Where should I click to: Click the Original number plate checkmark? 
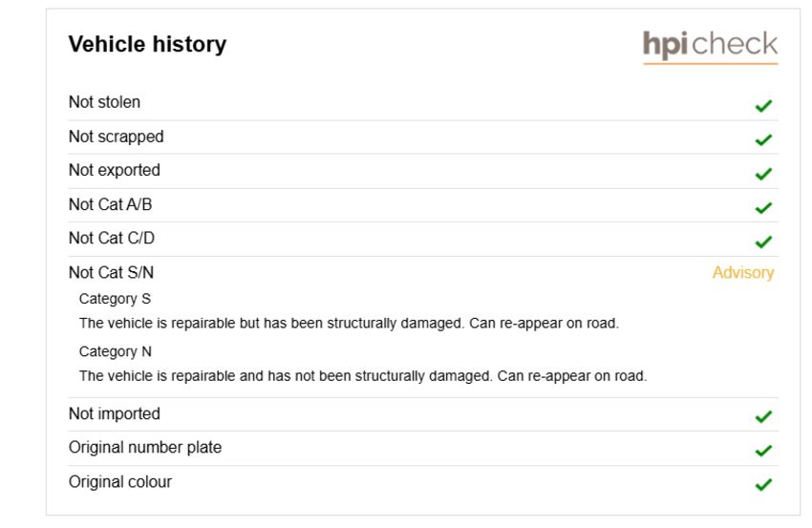pyautogui.click(x=763, y=451)
